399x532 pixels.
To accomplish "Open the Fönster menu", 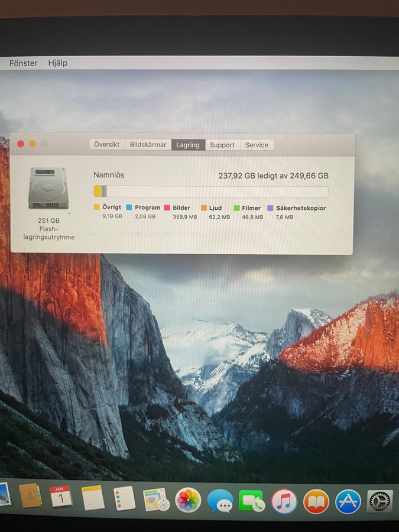I will pos(24,63).
